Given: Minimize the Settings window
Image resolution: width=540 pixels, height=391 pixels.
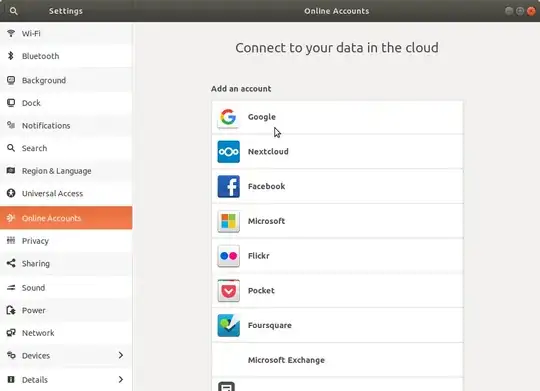Looking at the screenshot, I should coord(509,11).
